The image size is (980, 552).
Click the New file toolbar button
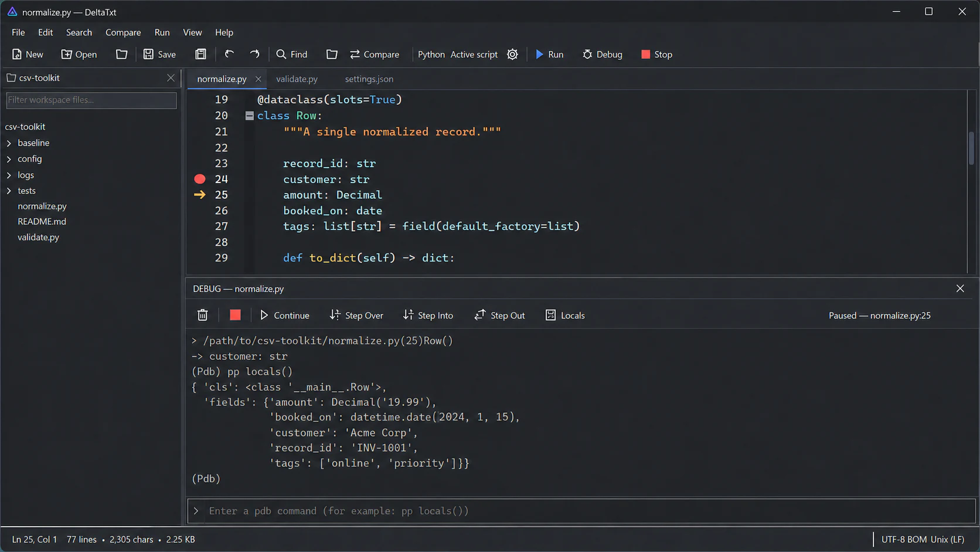[x=27, y=55]
